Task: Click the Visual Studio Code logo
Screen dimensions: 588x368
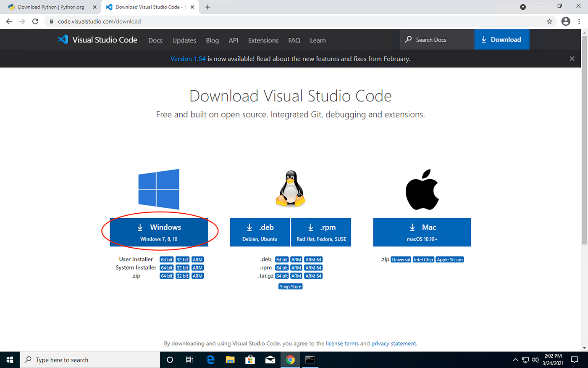Action: tap(63, 39)
